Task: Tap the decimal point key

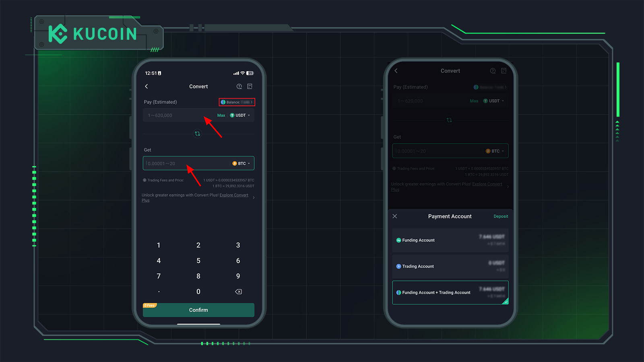Action: pyautogui.click(x=159, y=292)
